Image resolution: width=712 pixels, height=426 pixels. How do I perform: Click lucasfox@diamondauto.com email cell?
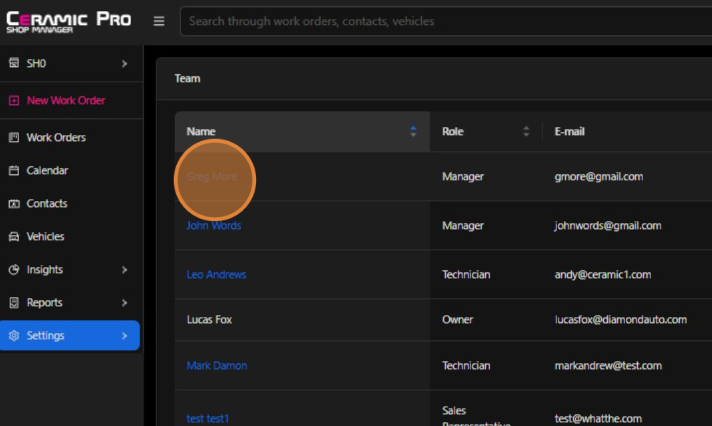pos(620,320)
